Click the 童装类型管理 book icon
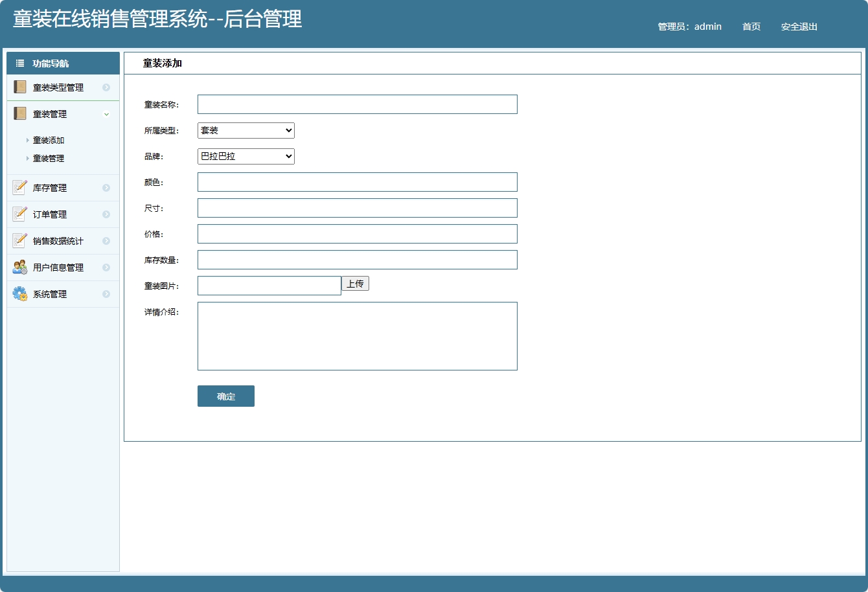Screen dimensions: 868x592 click(x=19, y=87)
